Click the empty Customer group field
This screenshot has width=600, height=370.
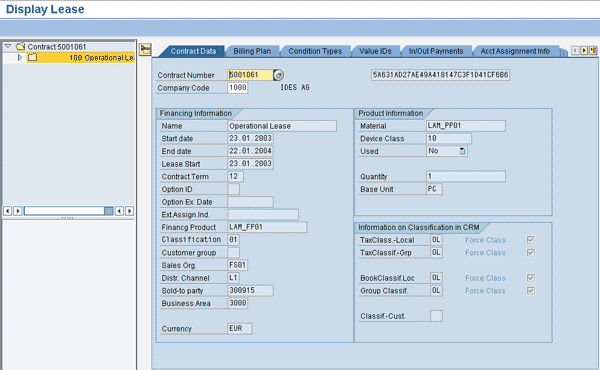coord(233,253)
